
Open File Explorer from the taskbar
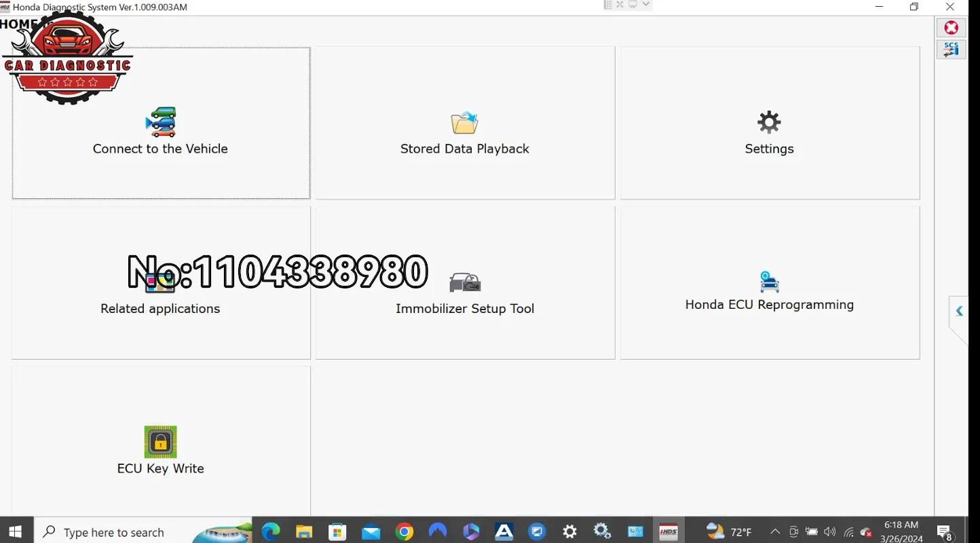point(304,532)
